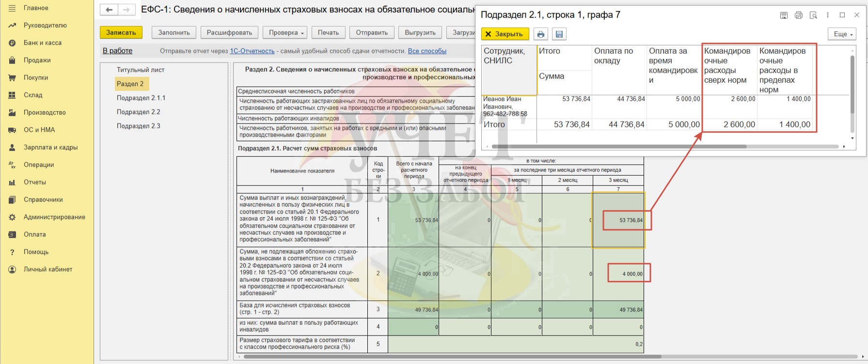The width and height of the screenshot is (868, 364).
Task: Open the Проверка dropdown button
Action: 285,32
